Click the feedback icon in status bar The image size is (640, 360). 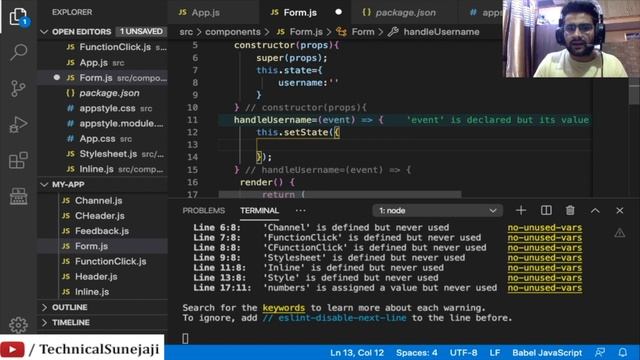(600, 353)
